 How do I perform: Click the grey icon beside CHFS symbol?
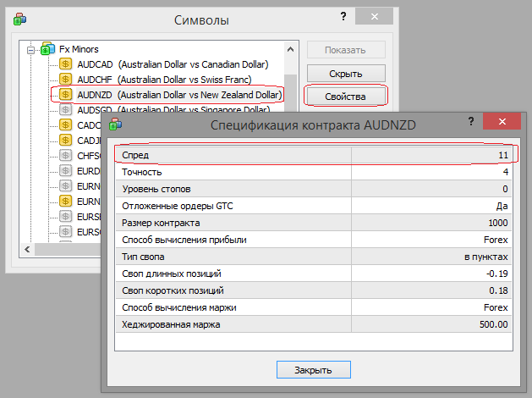(x=65, y=156)
